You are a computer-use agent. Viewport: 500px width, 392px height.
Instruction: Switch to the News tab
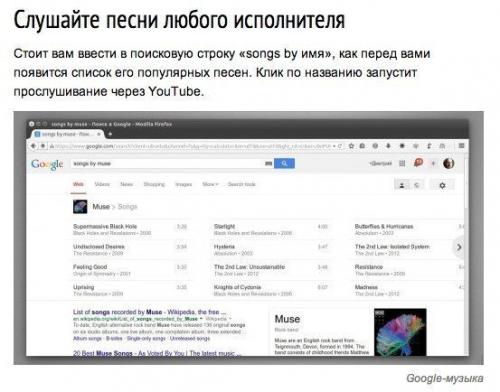click(x=126, y=184)
